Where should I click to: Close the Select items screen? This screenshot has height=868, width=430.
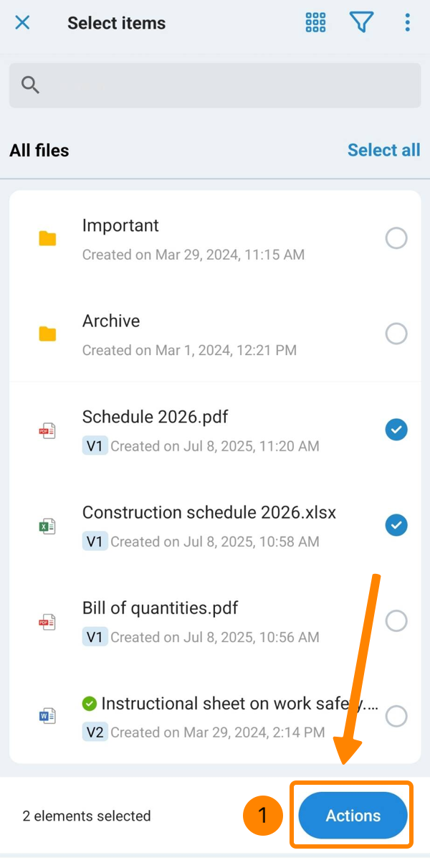tap(23, 23)
